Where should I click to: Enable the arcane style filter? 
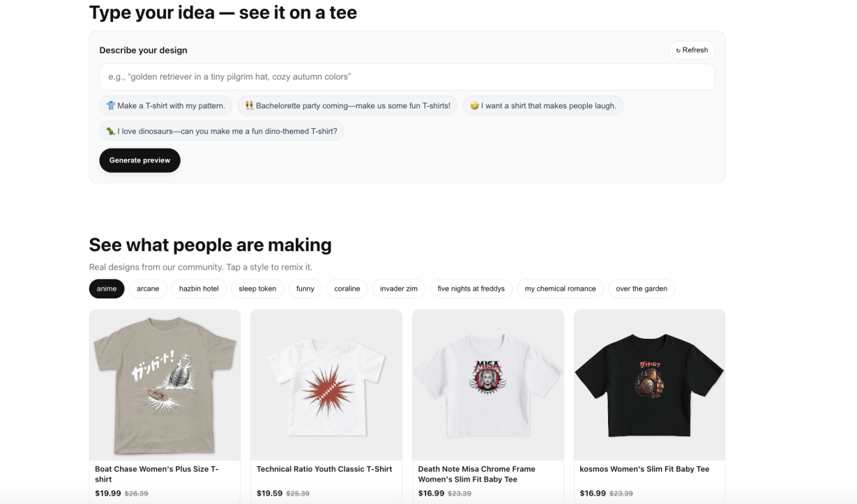[148, 288]
